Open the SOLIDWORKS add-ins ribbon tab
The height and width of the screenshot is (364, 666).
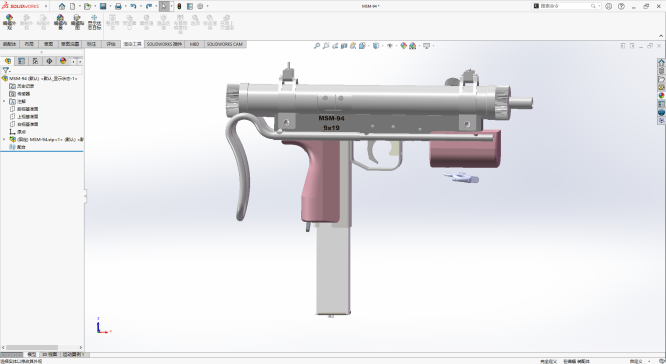click(164, 44)
